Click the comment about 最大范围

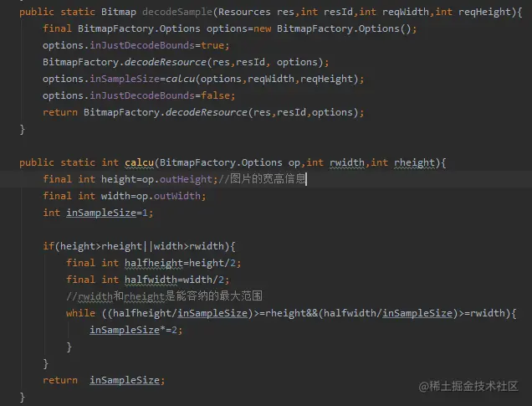coord(164,296)
